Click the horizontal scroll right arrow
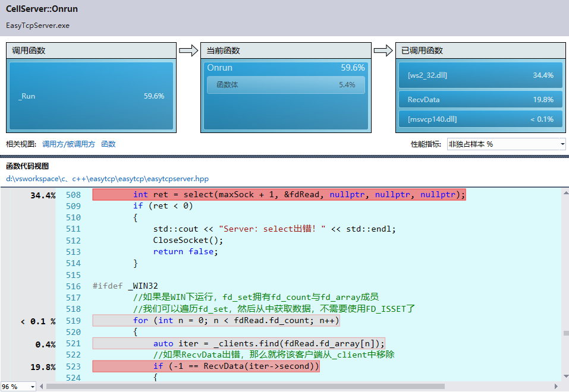Image resolution: width=569 pixels, height=392 pixels. 556,387
